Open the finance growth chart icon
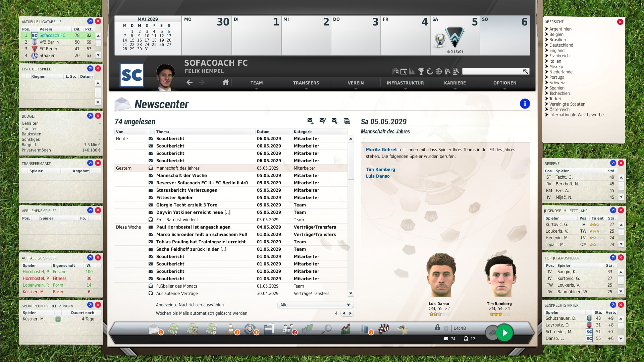The height and width of the screenshot is (362, 644). 345,329
